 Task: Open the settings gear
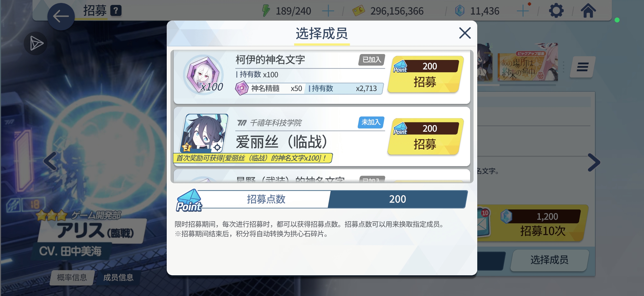coord(556,11)
